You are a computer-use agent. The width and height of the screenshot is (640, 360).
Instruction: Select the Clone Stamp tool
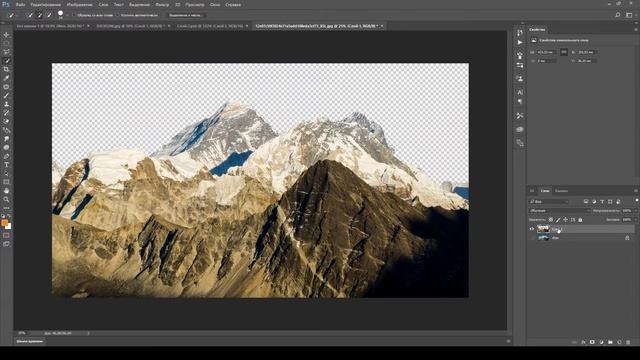[6, 104]
